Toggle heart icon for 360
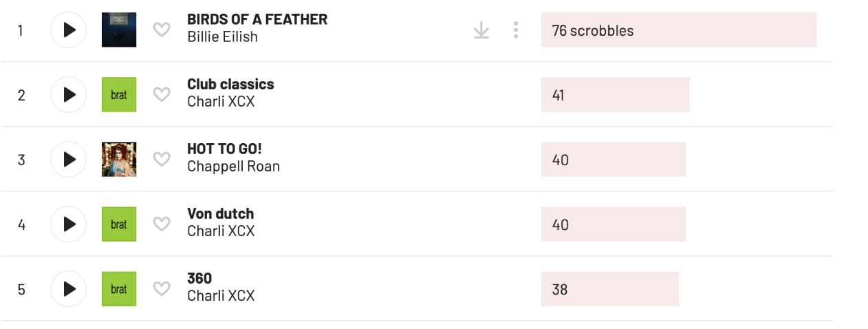 [161, 289]
